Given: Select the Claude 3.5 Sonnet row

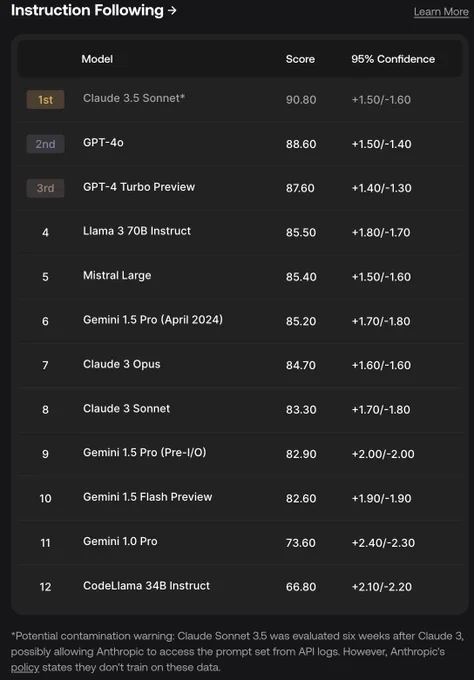Looking at the screenshot, I should [x=241, y=99].
